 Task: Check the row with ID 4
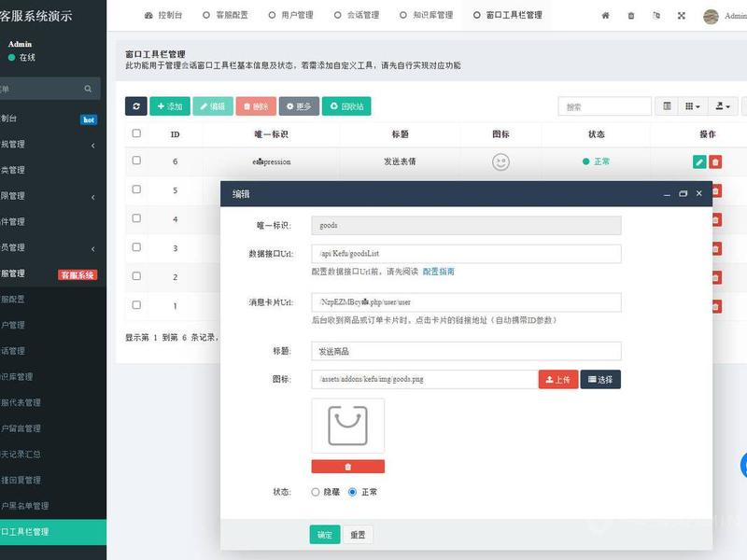click(136, 218)
